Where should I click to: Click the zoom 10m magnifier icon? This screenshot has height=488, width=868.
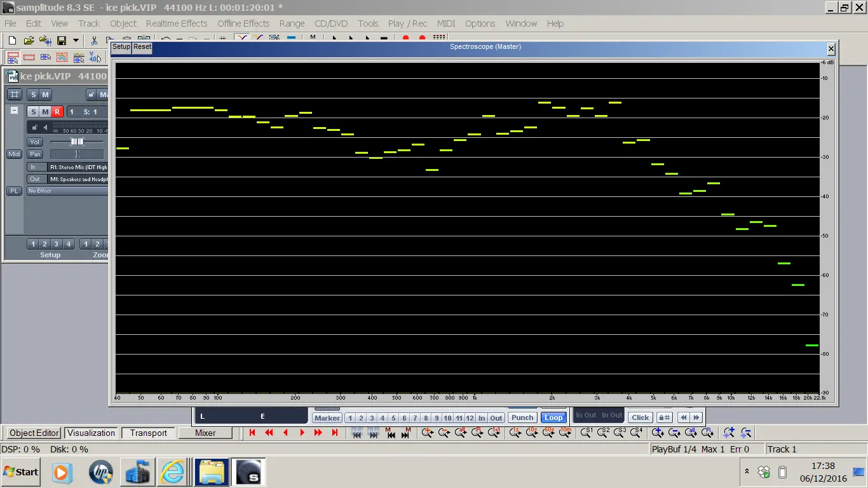coord(565,433)
